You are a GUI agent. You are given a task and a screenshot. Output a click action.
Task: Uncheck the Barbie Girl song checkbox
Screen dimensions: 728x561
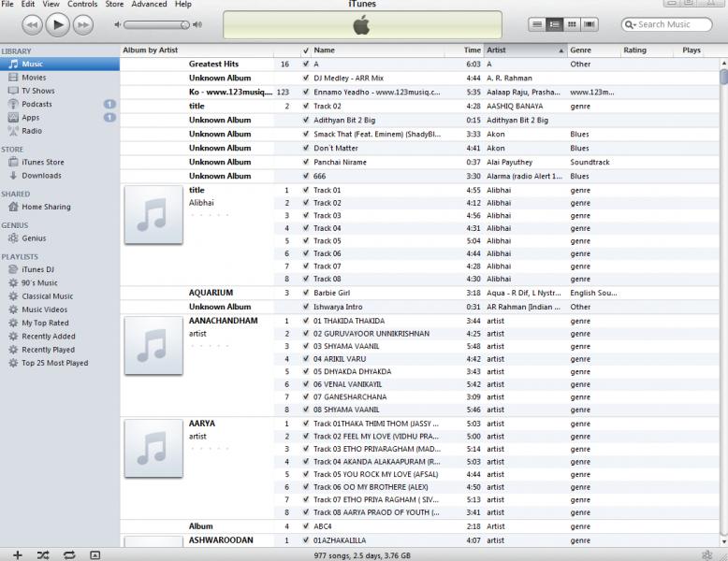tap(306, 293)
